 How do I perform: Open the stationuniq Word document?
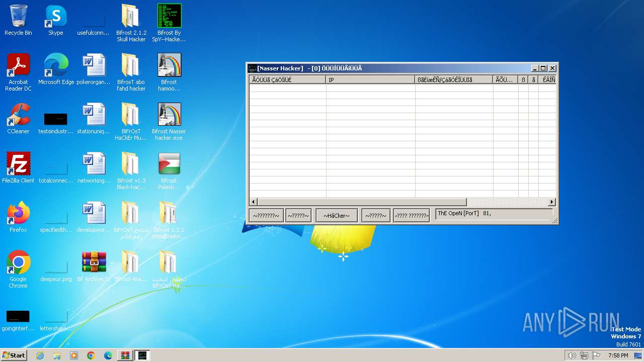(94, 118)
